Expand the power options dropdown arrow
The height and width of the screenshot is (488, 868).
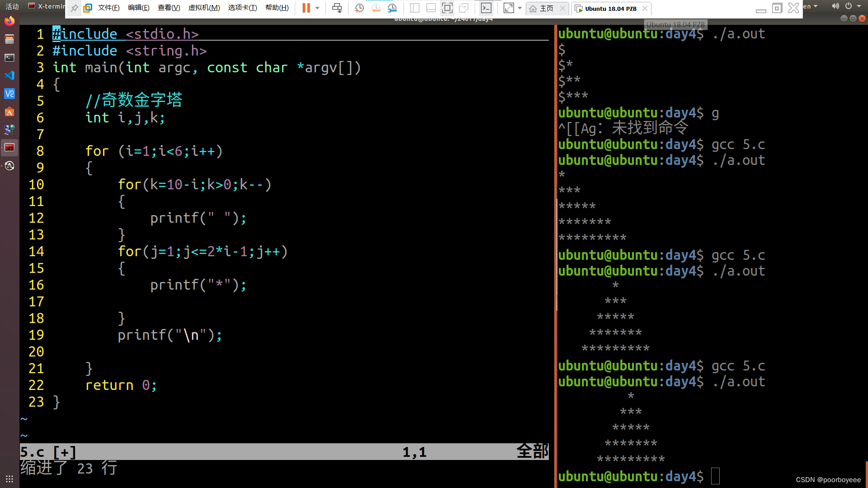pos(317,8)
